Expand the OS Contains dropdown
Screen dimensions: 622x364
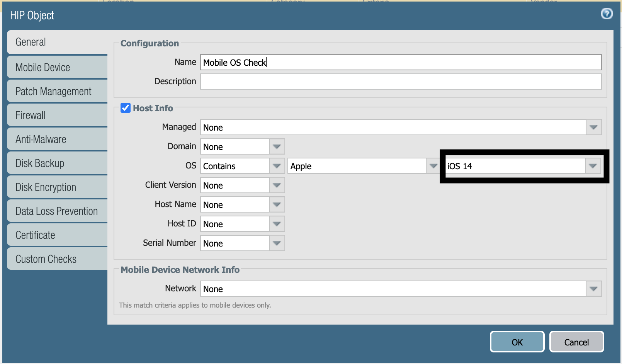click(x=277, y=166)
